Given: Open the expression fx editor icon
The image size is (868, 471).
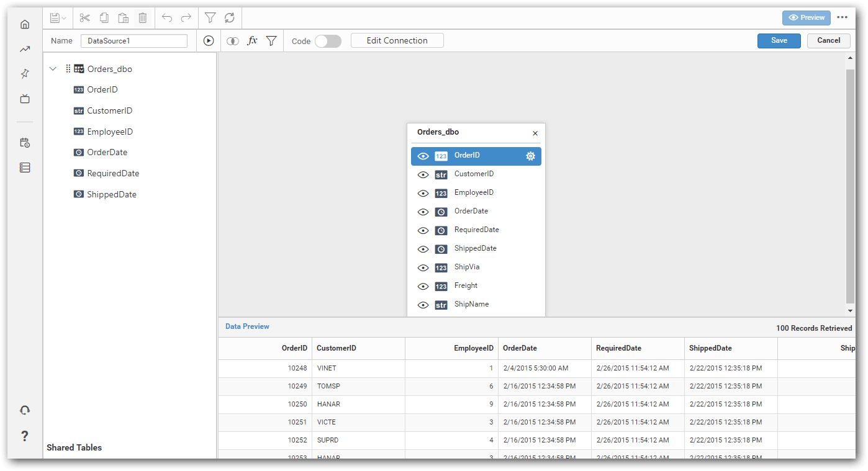Looking at the screenshot, I should coord(252,41).
